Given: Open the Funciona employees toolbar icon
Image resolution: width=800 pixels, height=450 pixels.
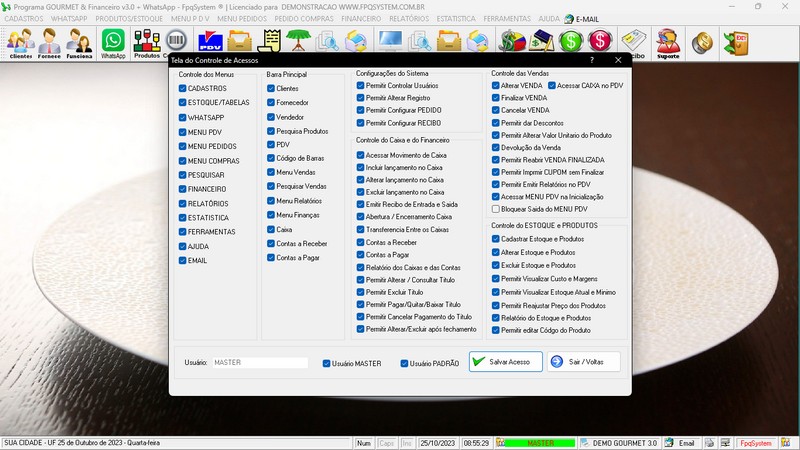Looking at the screenshot, I should [x=79, y=43].
